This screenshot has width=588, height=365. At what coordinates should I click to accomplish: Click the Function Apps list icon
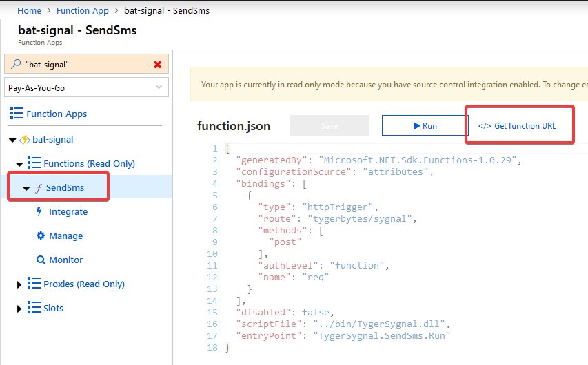coord(17,114)
